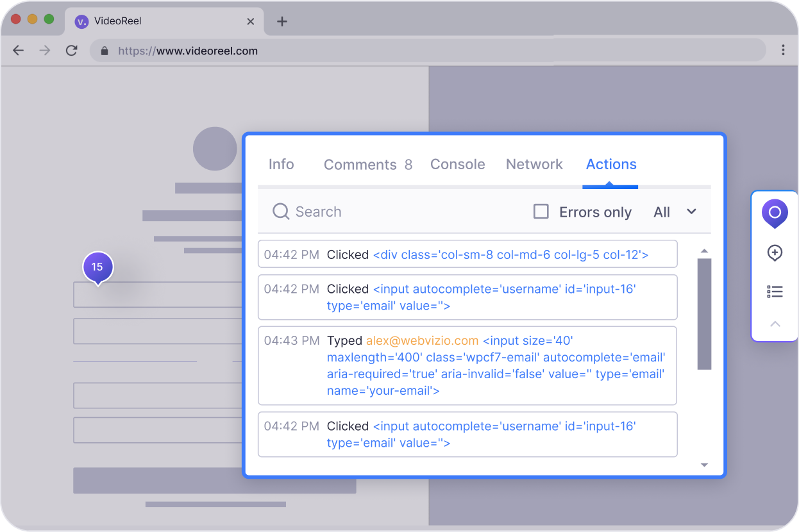The image size is (799, 532).
Task: Click the padlock icon in the address bar
Action: tap(105, 50)
